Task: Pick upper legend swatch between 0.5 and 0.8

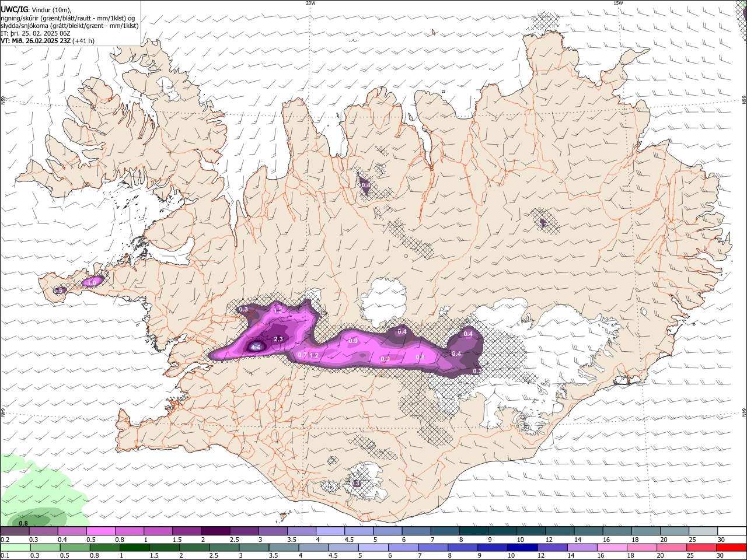Action: pyautogui.click(x=100, y=531)
